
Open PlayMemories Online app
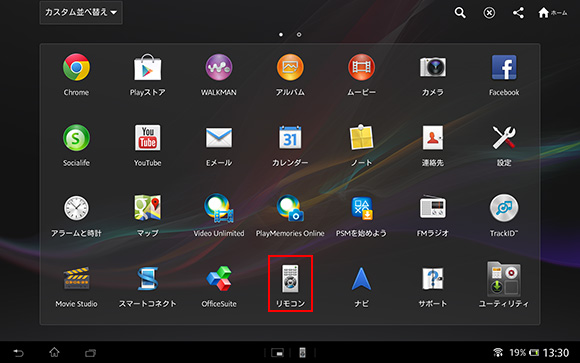coord(290,216)
